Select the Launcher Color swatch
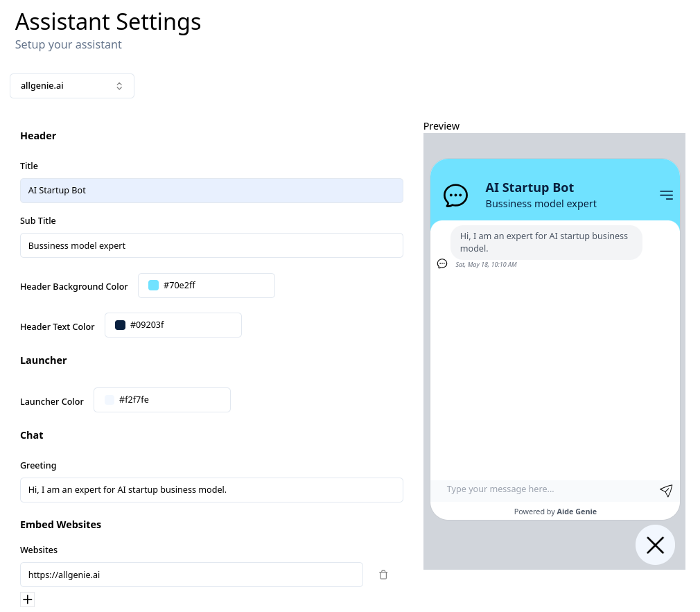This screenshot has width=700, height=612. pos(109,399)
